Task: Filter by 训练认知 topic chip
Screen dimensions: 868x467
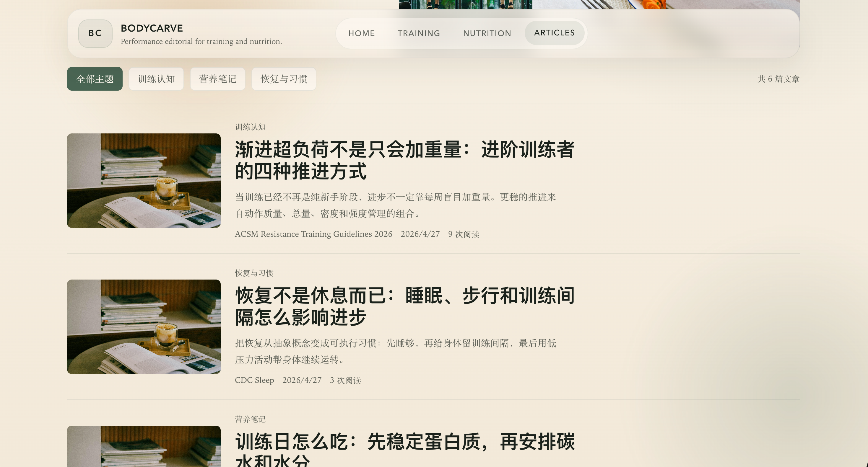Action: coord(156,79)
